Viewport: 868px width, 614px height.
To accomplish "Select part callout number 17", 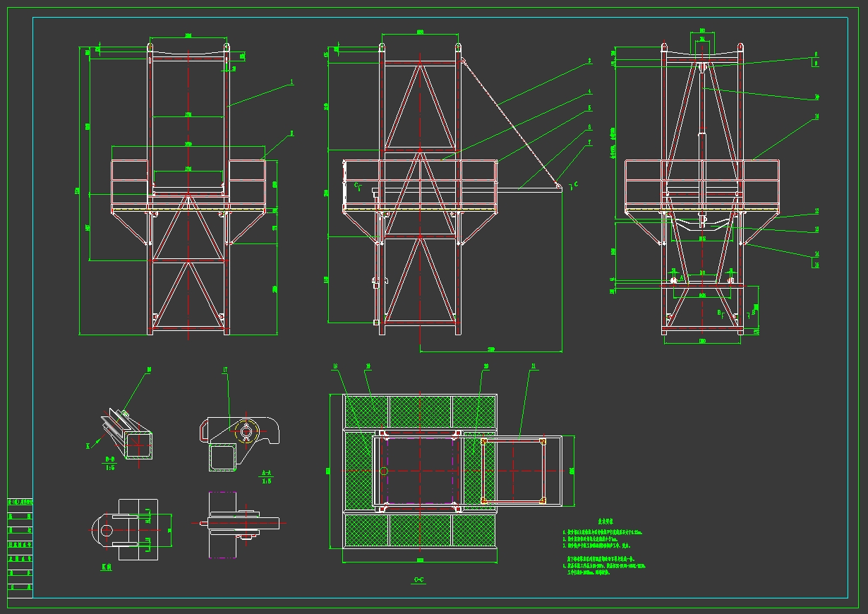I will [x=224, y=369].
